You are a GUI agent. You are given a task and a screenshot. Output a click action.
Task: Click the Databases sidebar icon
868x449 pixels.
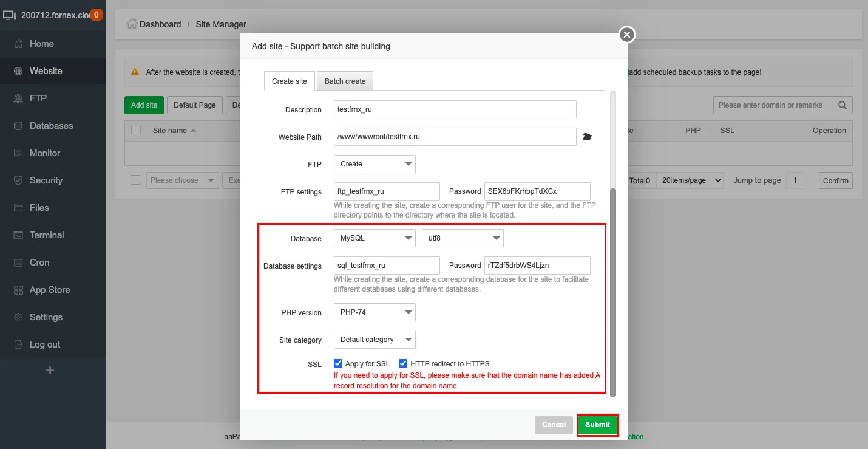[18, 126]
